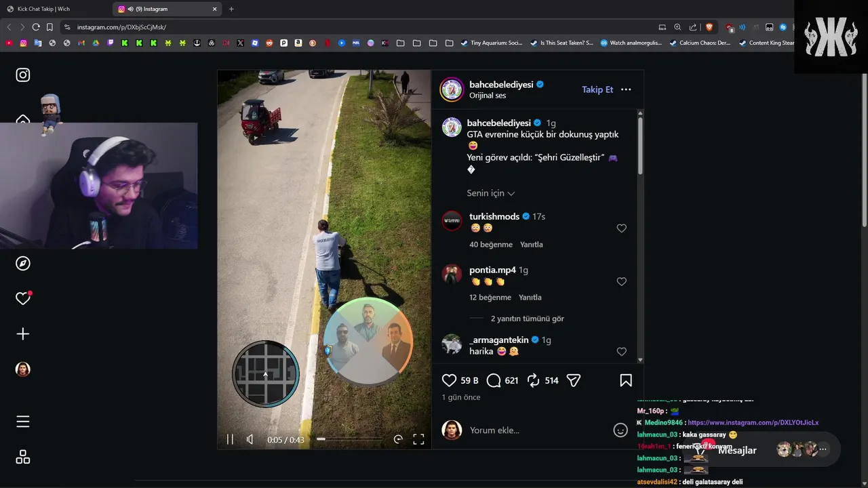The height and width of the screenshot is (488, 868).
Task: Open turkishmods commenter profile
Action: (494, 216)
